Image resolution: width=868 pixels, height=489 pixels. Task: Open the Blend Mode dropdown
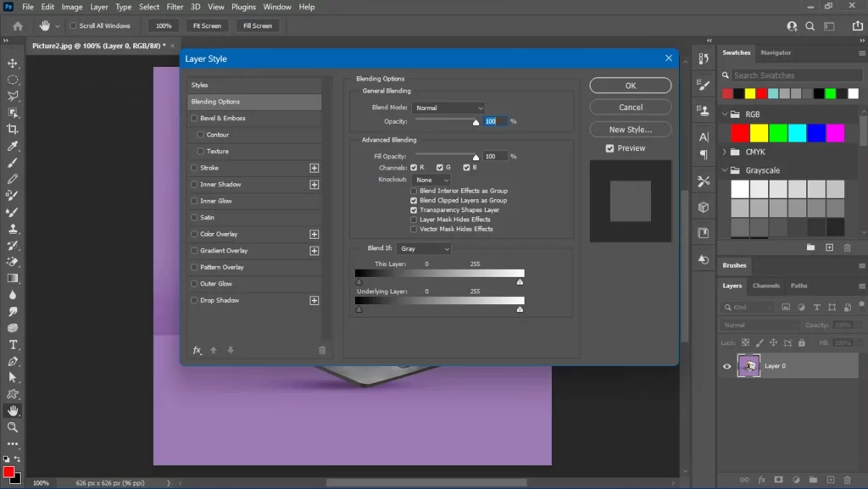point(448,108)
